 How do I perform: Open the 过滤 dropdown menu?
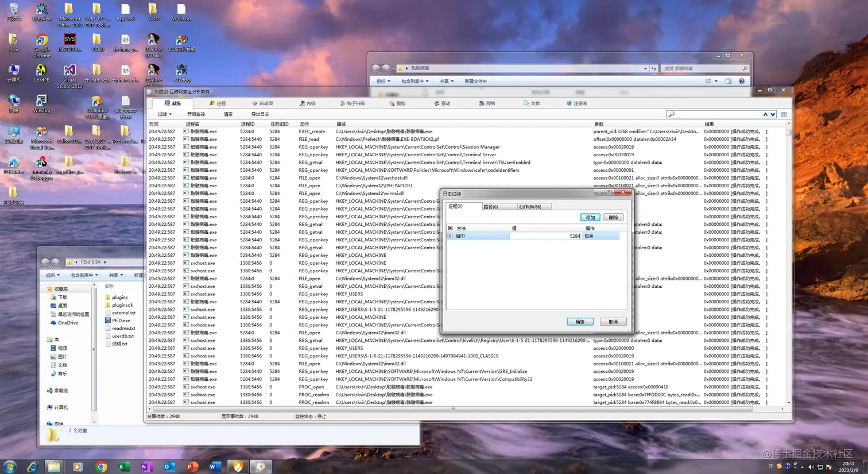[x=164, y=114]
